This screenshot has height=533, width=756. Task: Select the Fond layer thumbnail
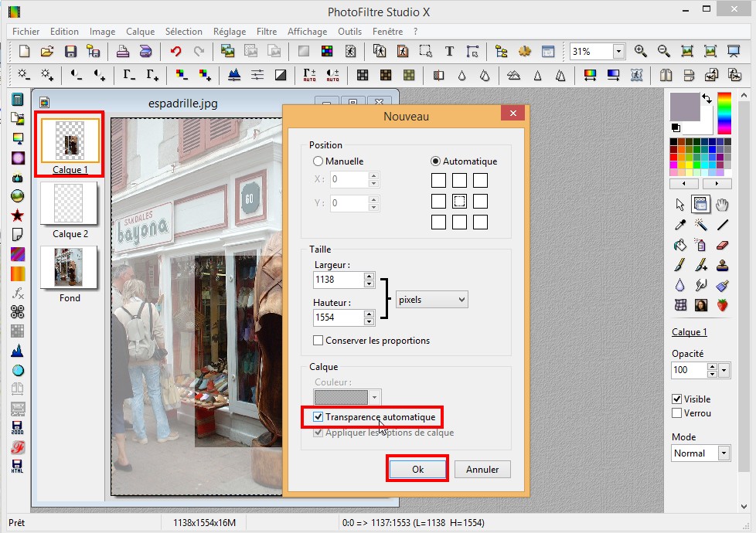(x=69, y=267)
